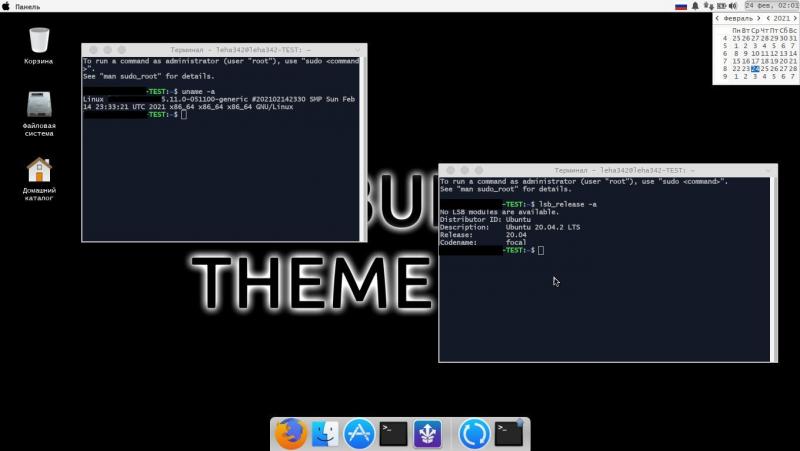Click the rightmost terminal icon in the dock
The height and width of the screenshot is (451, 800).
tap(509, 433)
